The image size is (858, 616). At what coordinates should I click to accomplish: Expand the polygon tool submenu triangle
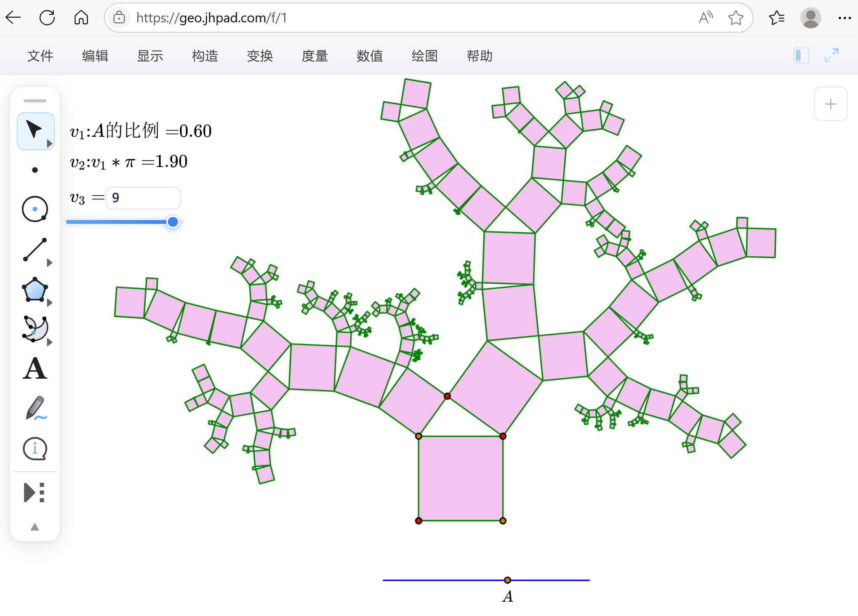(x=50, y=303)
